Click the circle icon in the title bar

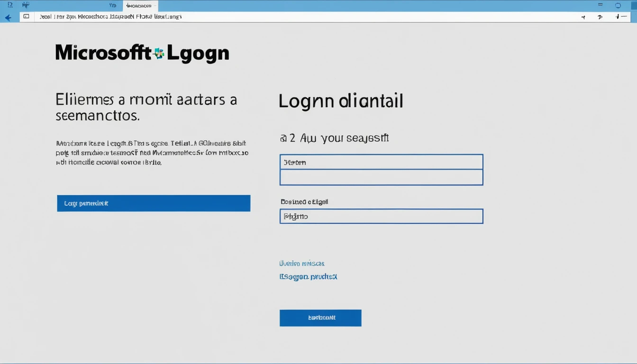(618, 6)
